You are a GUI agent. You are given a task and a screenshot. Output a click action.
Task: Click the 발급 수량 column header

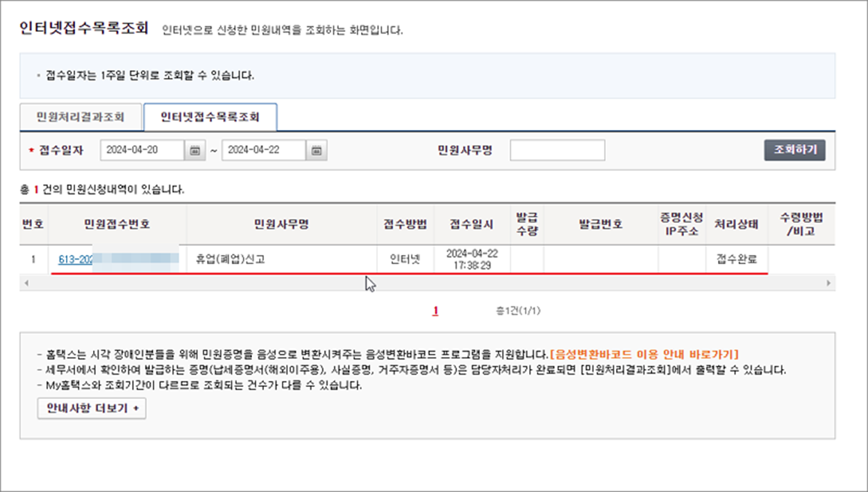coord(527,224)
